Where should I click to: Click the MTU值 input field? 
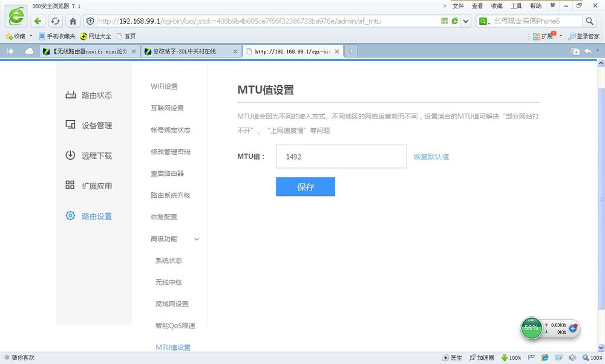point(341,157)
